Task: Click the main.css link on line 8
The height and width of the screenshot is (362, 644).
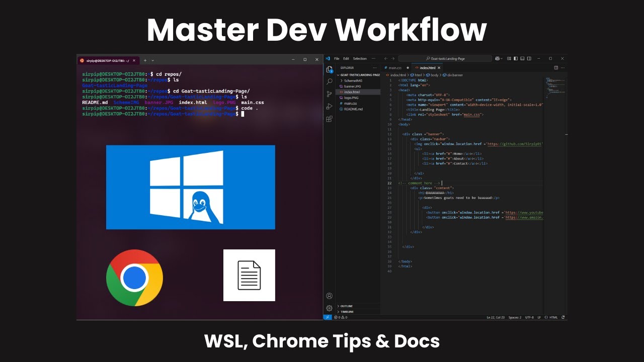Action: click(472, 114)
